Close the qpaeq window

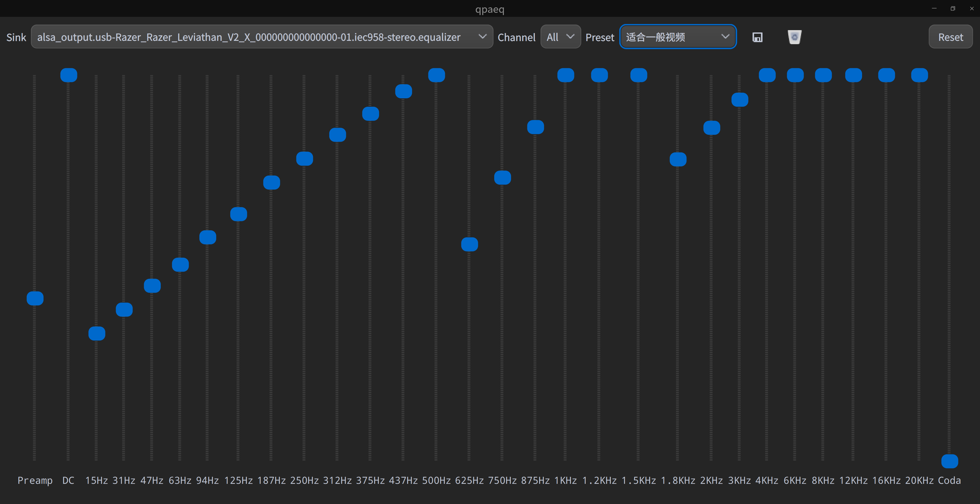(971, 8)
